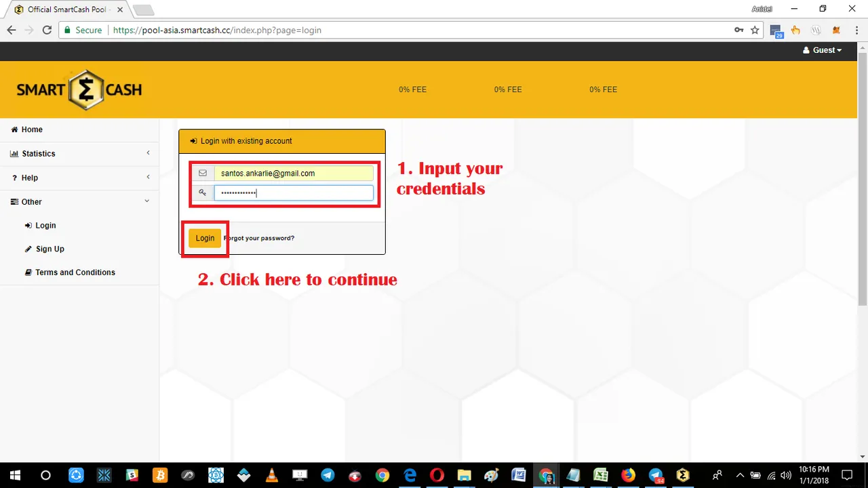This screenshot has width=868, height=488.
Task: Click the battery icon in the system tray
Action: click(x=755, y=475)
